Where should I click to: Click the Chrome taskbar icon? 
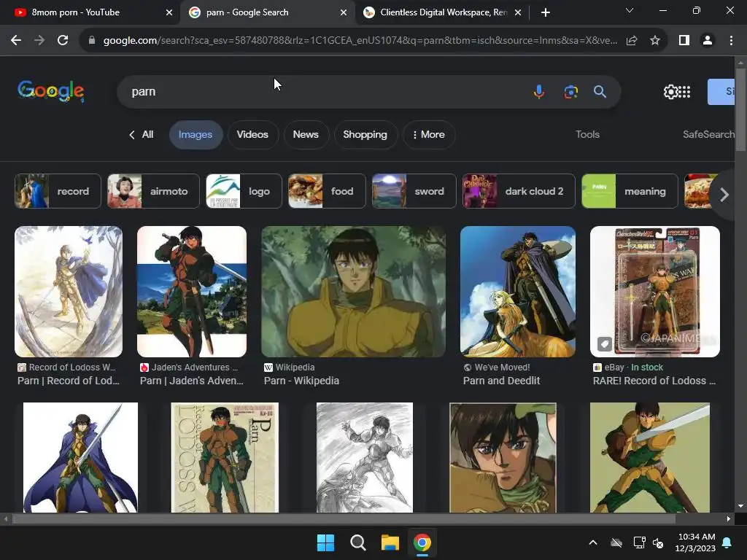coord(422,542)
